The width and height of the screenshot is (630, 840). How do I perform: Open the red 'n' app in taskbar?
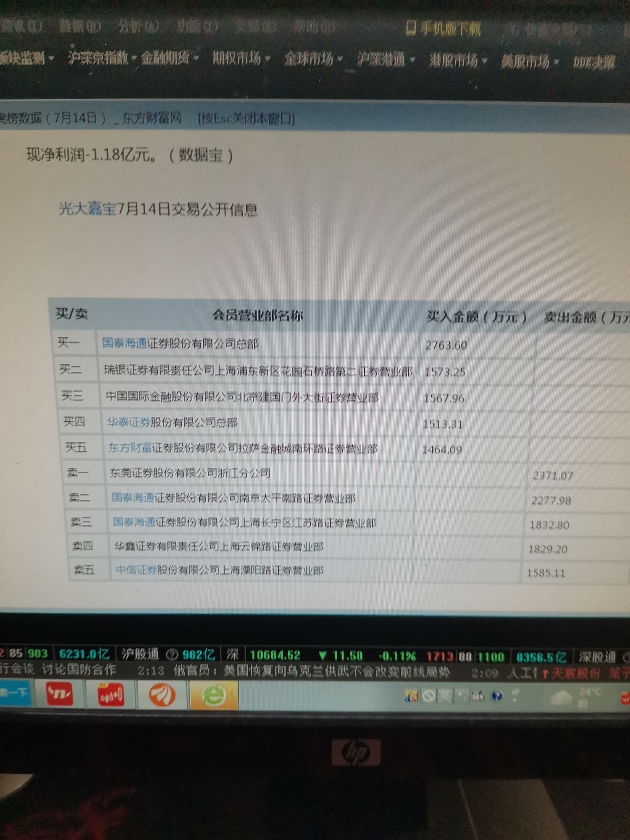click(x=60, y=695)
